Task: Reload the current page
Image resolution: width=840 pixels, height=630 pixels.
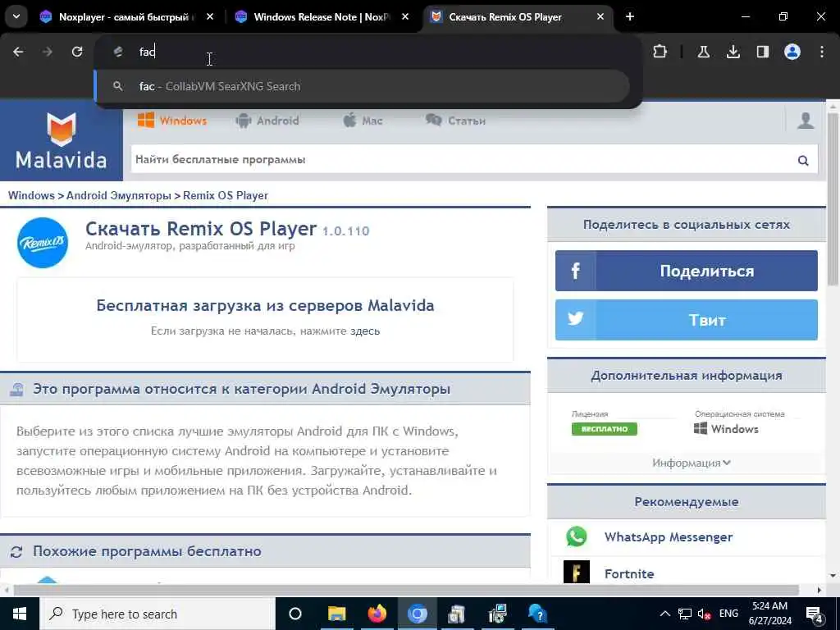Action: [x=77, y=52]
